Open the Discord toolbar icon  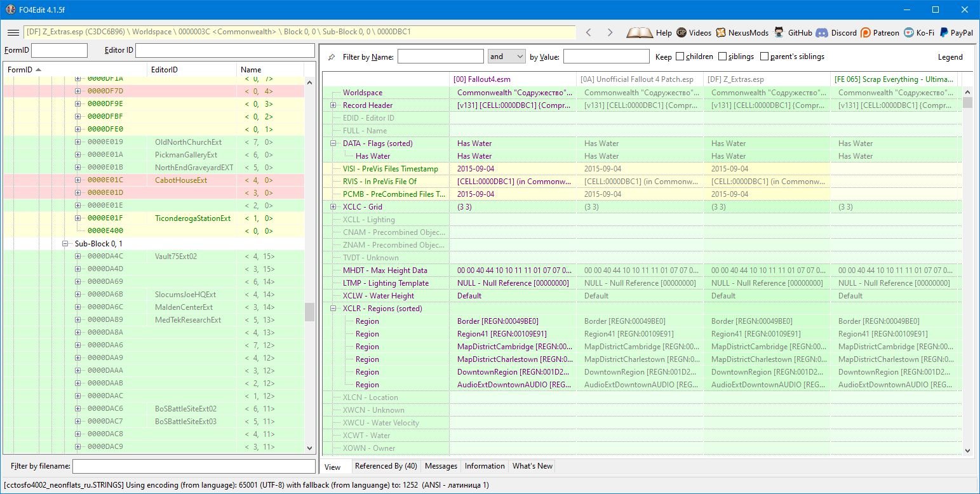click(x=822, y=32)
